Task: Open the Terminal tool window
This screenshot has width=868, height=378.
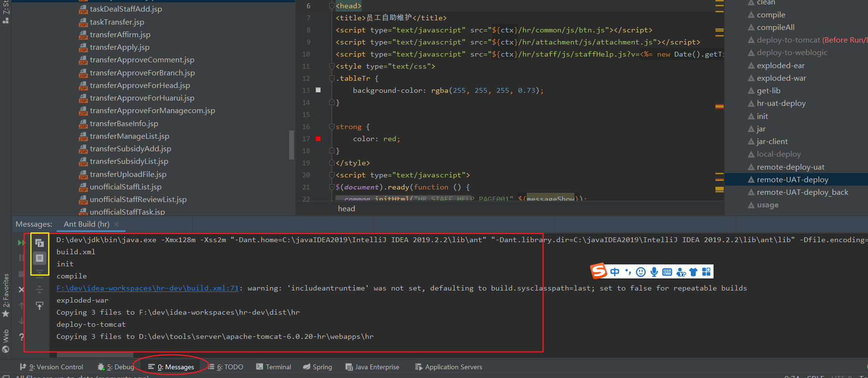Action: tap(274, 367)
